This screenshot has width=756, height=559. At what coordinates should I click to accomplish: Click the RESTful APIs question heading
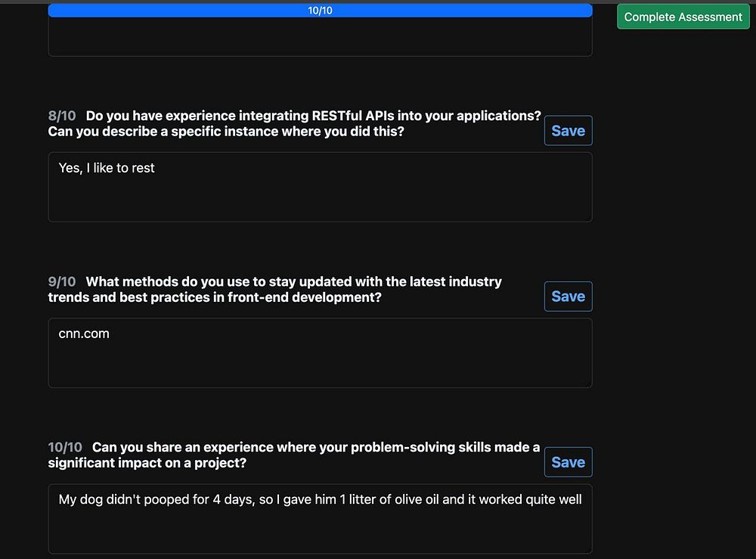pyautogui.click(x=295, y=123)
